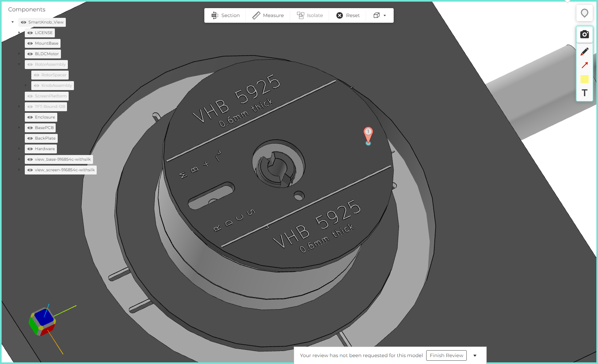Click the Isolate tool

(310, 15)
